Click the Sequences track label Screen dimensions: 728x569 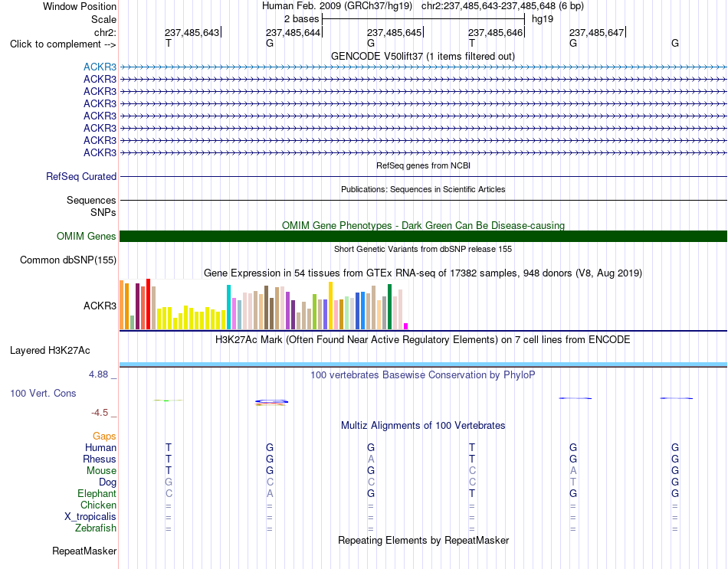(x=91, y=200)
